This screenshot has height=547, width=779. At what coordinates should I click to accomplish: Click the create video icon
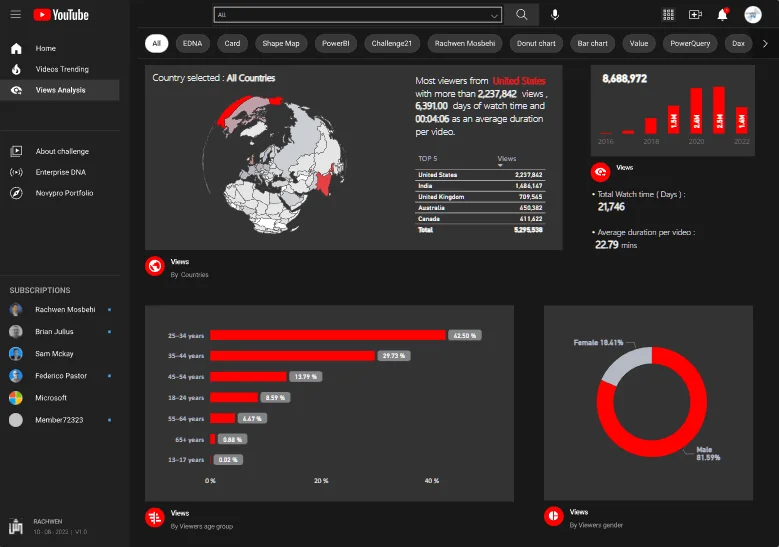[x=695, y=15]
